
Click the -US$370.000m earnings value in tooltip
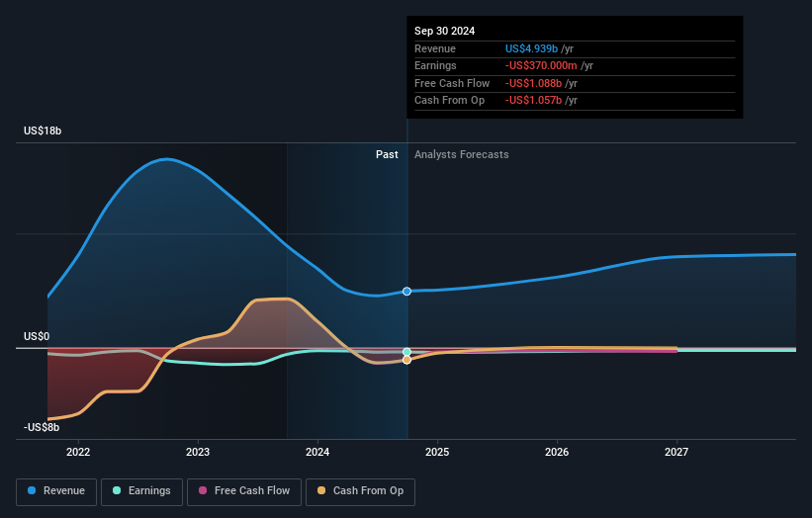(x=541, y=65)
